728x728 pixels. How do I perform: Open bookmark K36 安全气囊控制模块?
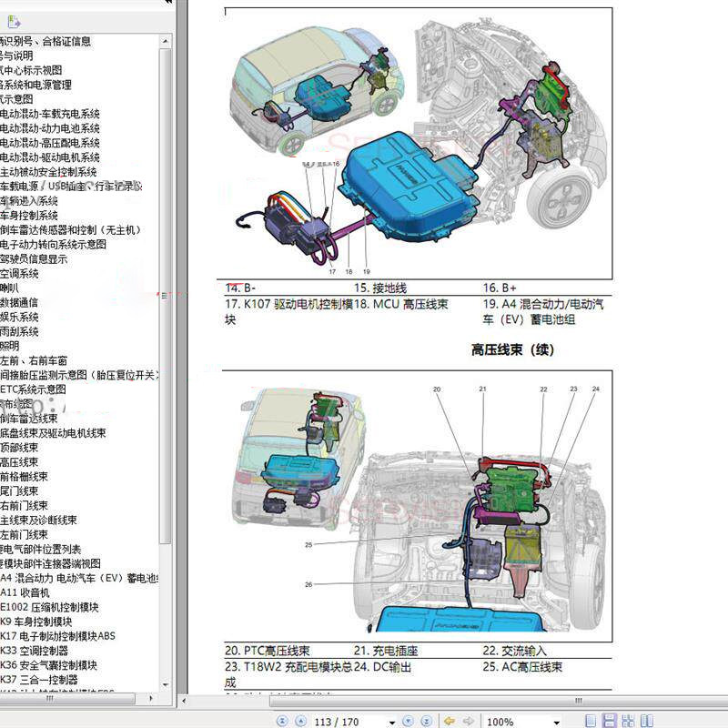tap(49, 665)
